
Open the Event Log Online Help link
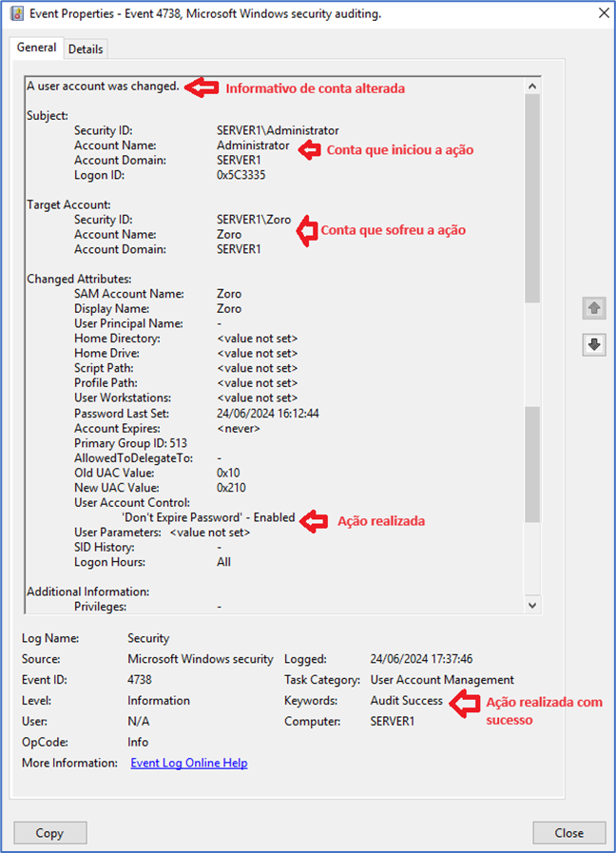coord(188,763)
